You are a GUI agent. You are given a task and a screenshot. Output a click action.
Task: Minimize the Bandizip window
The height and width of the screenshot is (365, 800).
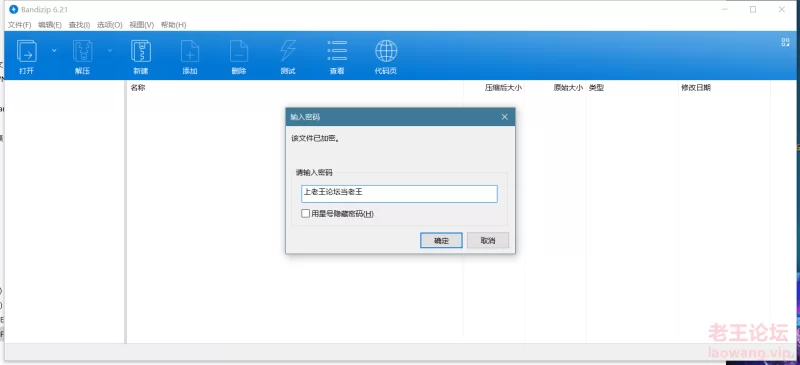click(x=725, y=9)
